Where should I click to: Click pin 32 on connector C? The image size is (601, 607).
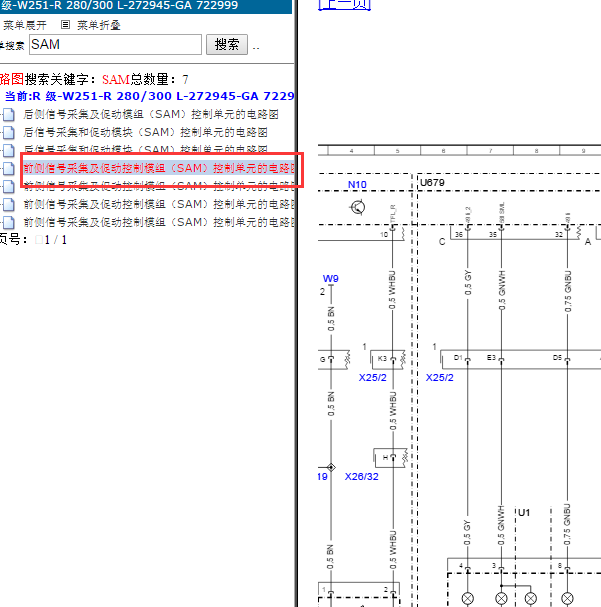[x=559, y=235]
